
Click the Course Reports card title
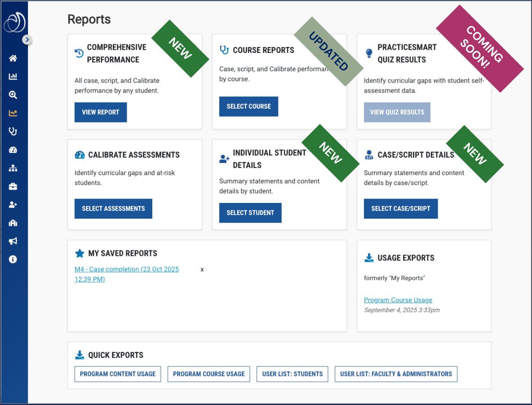pos(264,50)
